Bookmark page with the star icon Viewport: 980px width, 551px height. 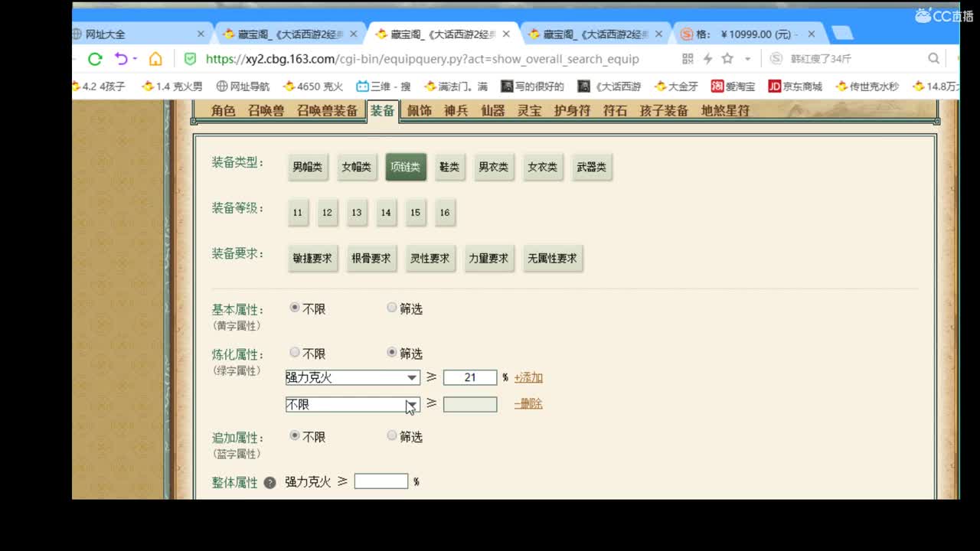point(727,59)
